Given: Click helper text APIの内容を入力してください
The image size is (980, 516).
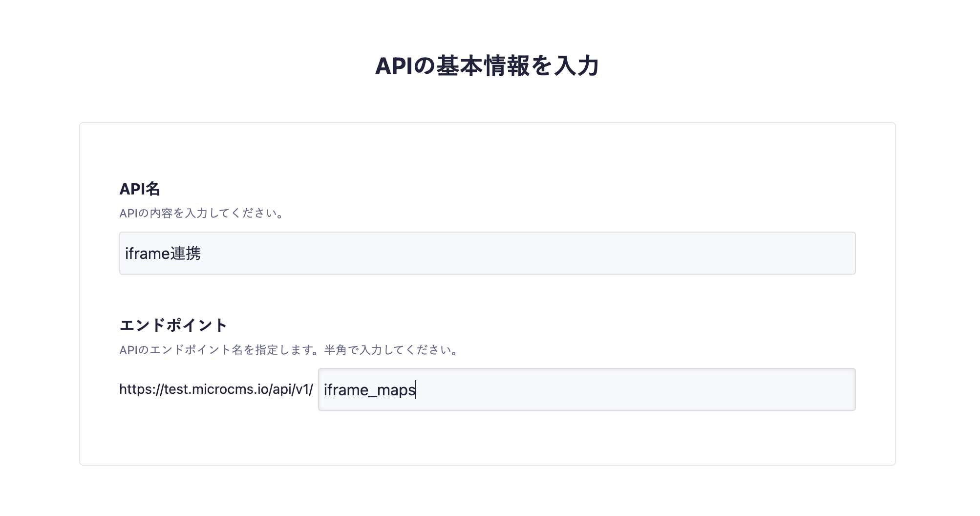Looking at the screenshot, I should click(201, 214).
